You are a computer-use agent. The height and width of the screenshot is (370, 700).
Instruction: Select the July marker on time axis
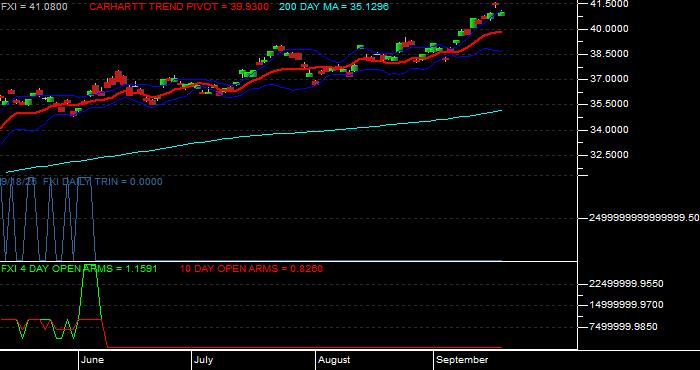pos(204,360)
